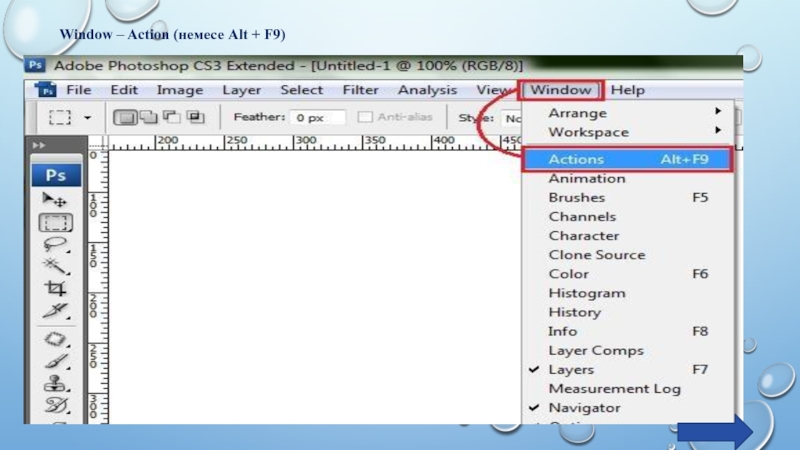Click the New selection mode icon
800x450 pixels.
pos(124,117)
